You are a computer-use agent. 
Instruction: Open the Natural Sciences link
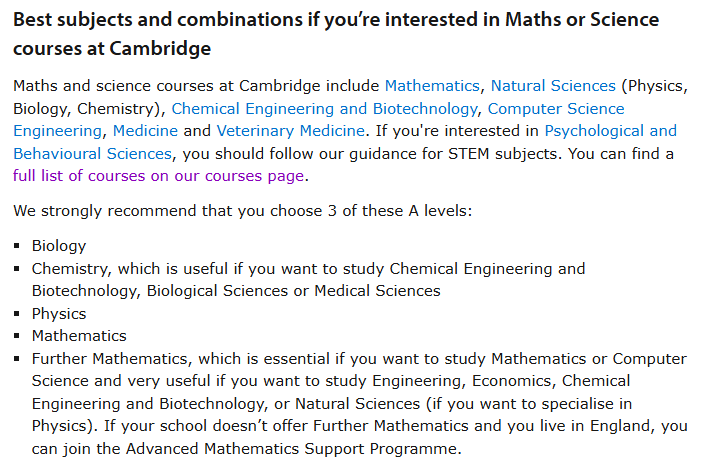553,86
